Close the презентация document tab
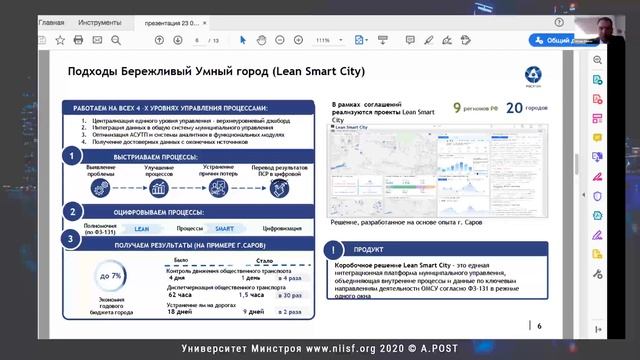Screen dimensions: 640x360 [205, 23]
